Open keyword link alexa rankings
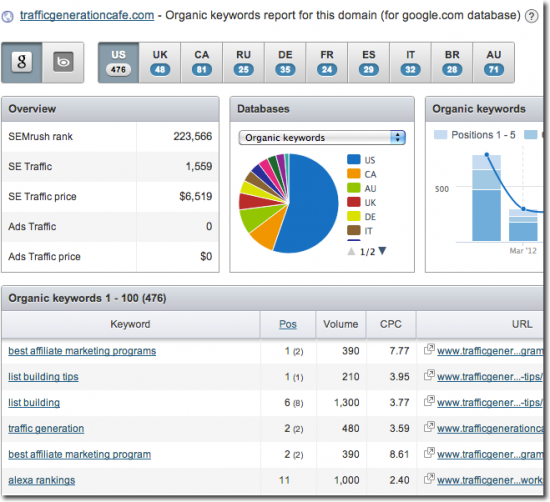The image size is (550, 502). tap(42, 480)
